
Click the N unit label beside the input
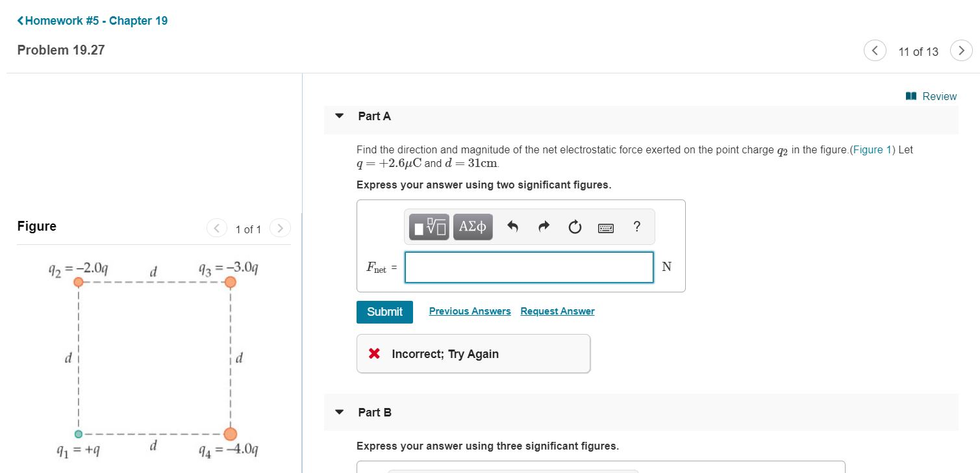click(666, 266)
